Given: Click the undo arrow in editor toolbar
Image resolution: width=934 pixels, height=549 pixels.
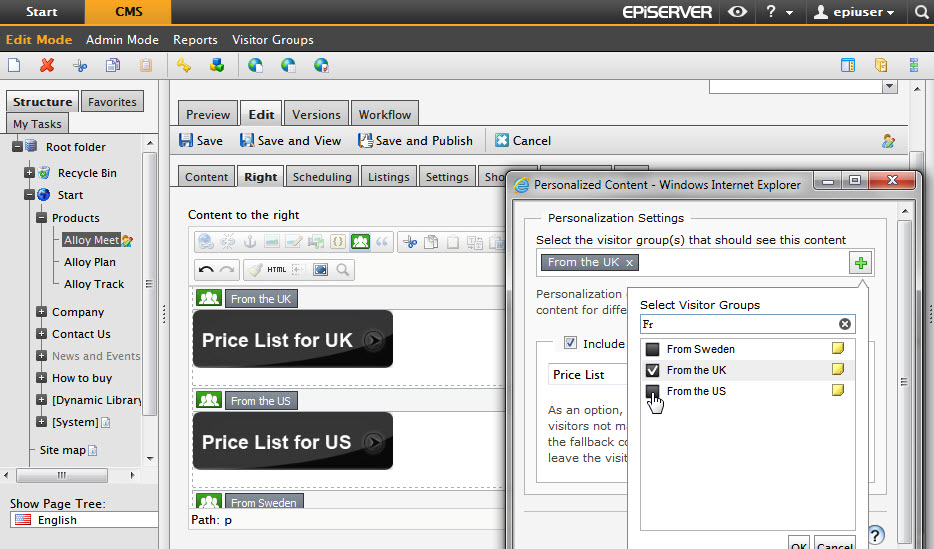Looking at the screenshot, I should [x=206, y=269].
